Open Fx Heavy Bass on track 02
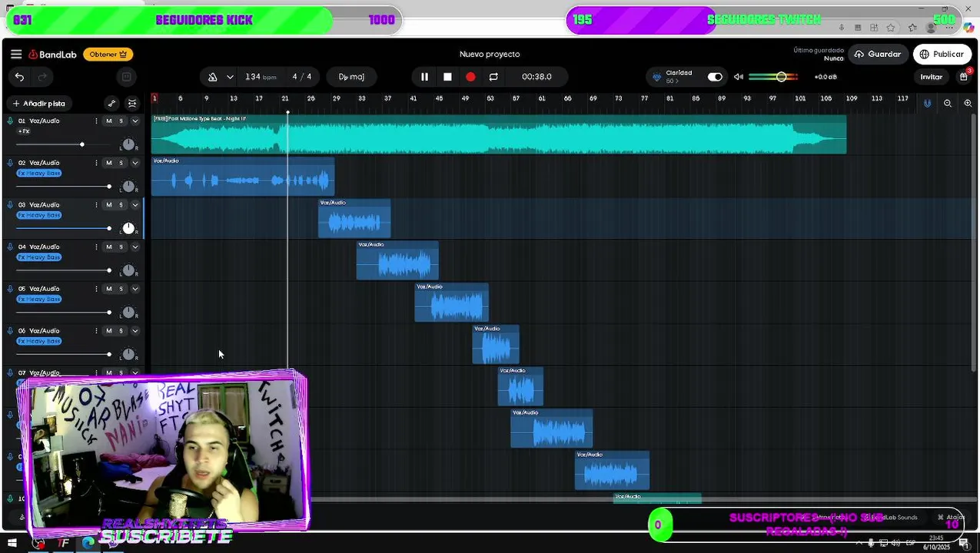 tap(39, 173)
